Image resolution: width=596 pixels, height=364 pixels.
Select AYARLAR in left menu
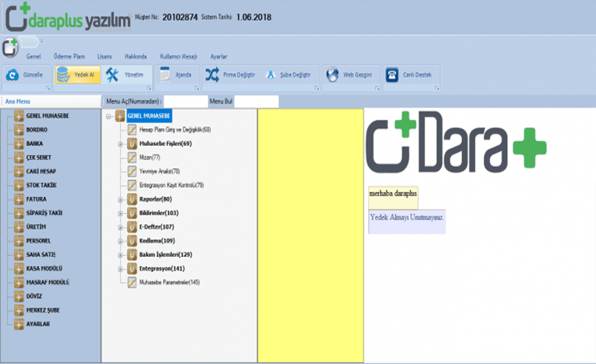click(38, 324)
